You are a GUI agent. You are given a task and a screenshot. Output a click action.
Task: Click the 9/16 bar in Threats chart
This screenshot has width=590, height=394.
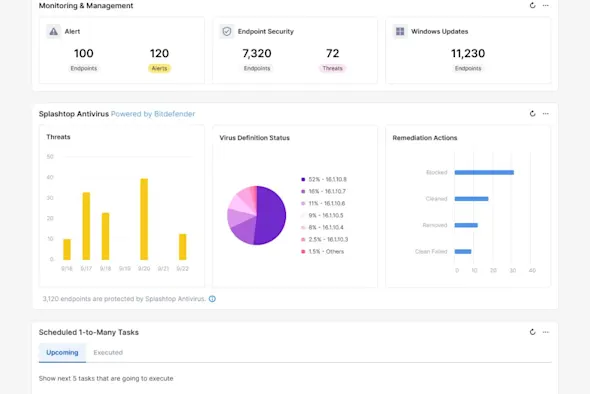67,249
